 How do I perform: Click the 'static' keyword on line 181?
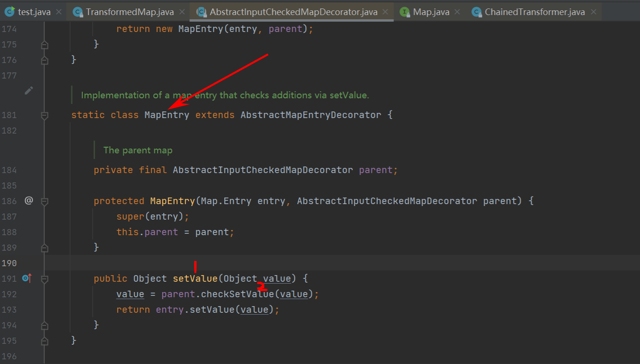click(x=88, y=115)
